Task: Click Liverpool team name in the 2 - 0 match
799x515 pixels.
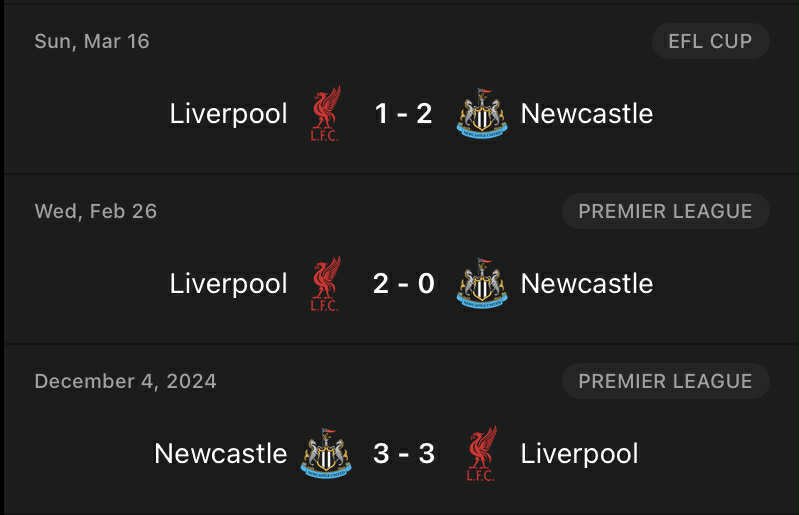Action: point(229,284)
